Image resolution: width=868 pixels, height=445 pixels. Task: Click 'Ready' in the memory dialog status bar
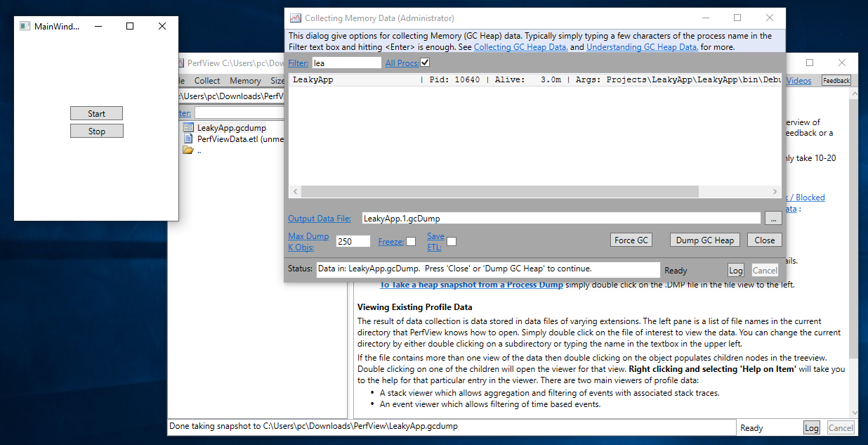676,271
